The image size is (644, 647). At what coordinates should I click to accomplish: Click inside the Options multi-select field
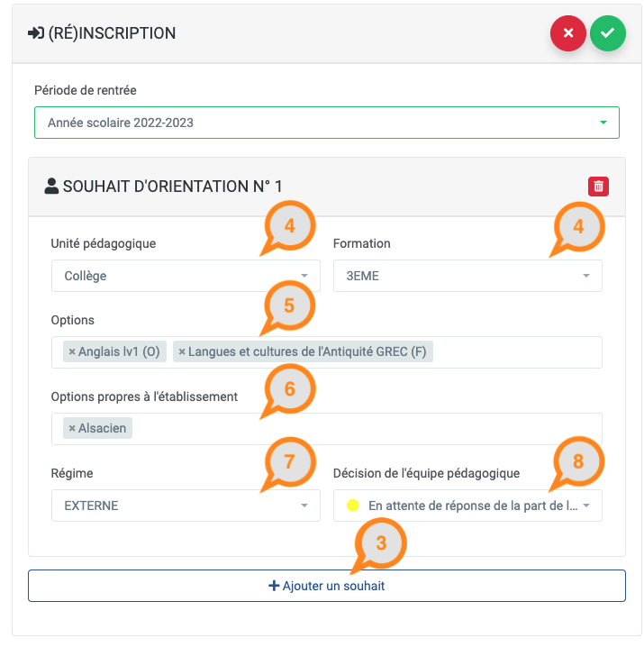point(516,352)
